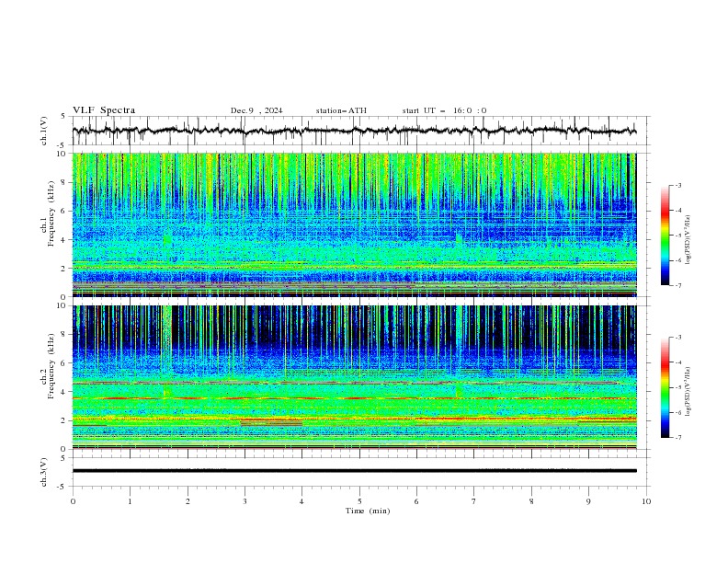Click the upper PSD color scale bar
Screen dimensions: 728x563
665,236
